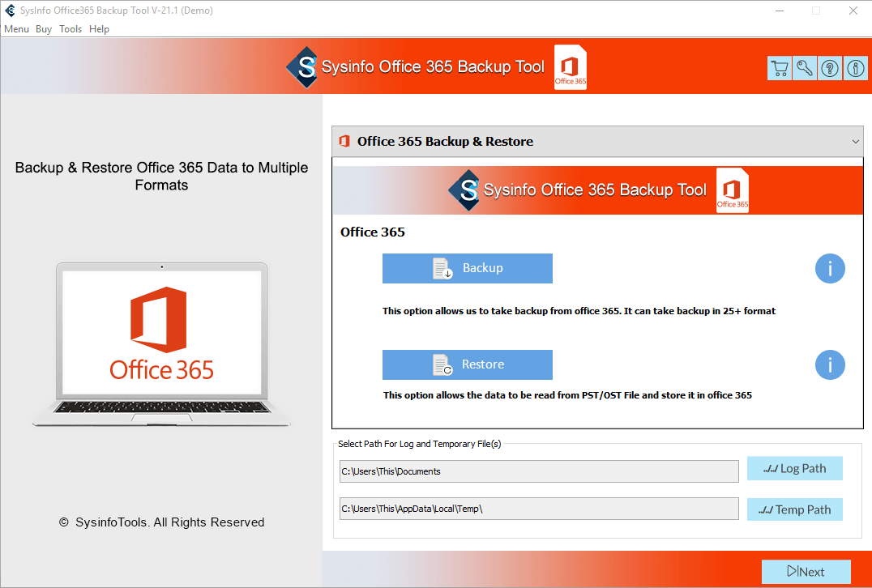Choose the Restore option
The height and width of the screenshot is (588, 872).
(x=467, y=364)
